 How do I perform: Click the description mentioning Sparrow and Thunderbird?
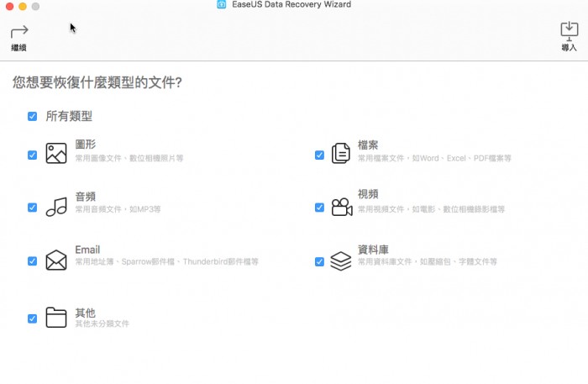tap(167, 262)
